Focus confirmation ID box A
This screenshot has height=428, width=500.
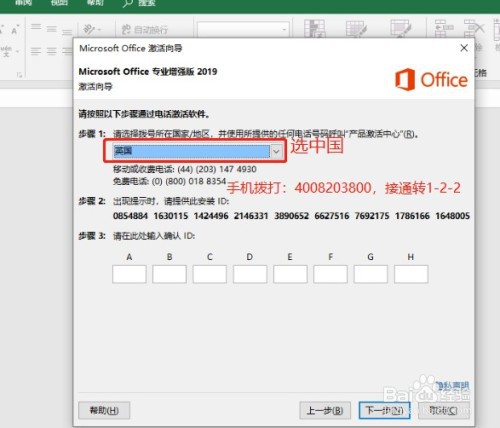129,274
